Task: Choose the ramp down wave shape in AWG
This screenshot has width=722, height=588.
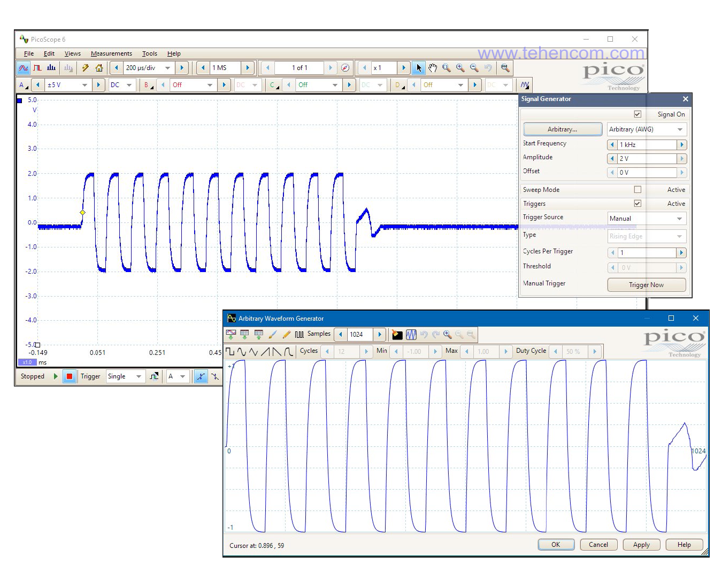Action: (x=276, y=351)
